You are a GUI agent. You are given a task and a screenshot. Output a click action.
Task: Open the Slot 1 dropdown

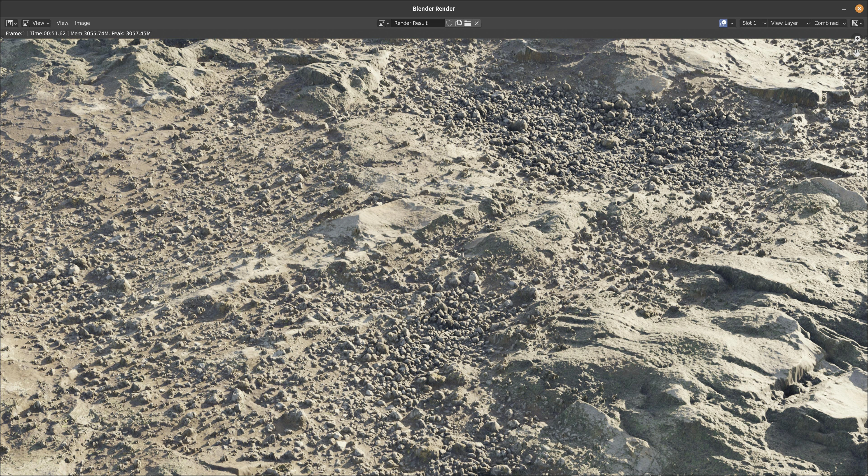click(754, 23)
